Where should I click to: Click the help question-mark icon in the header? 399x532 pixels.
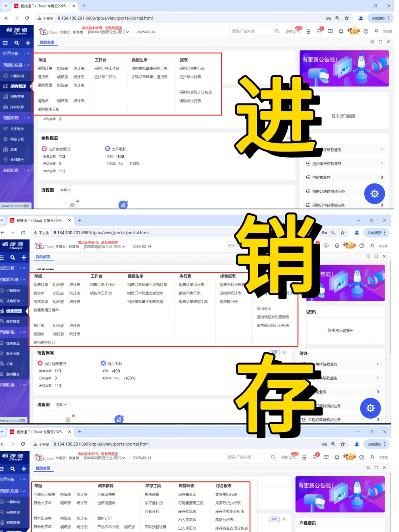(366, 31)
